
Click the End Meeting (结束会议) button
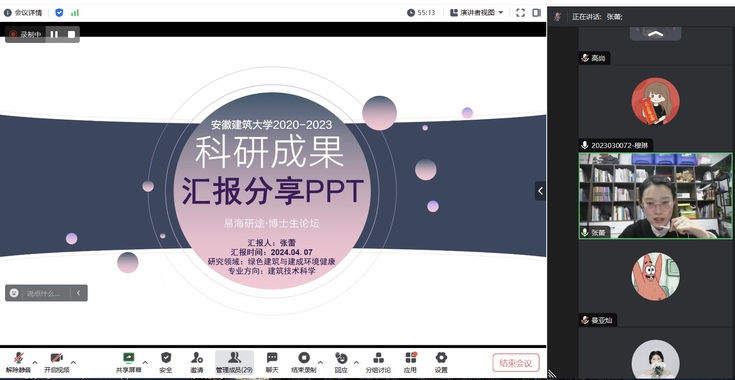click(516, 363)
